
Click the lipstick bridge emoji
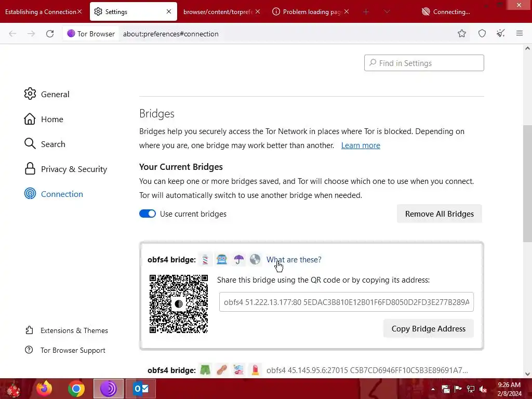[x=255, y=370]
